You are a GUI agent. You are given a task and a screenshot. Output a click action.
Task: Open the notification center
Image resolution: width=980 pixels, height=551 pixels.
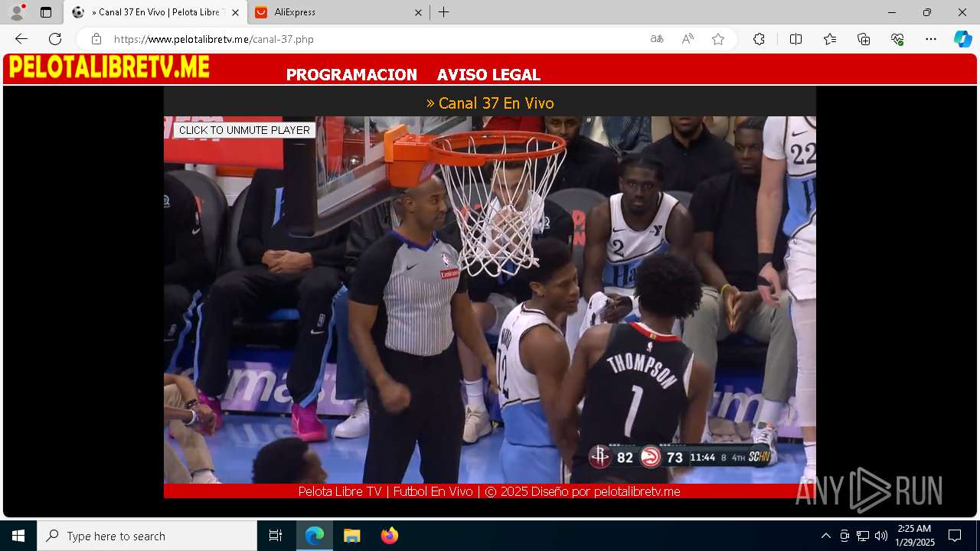tap(955, 536)
